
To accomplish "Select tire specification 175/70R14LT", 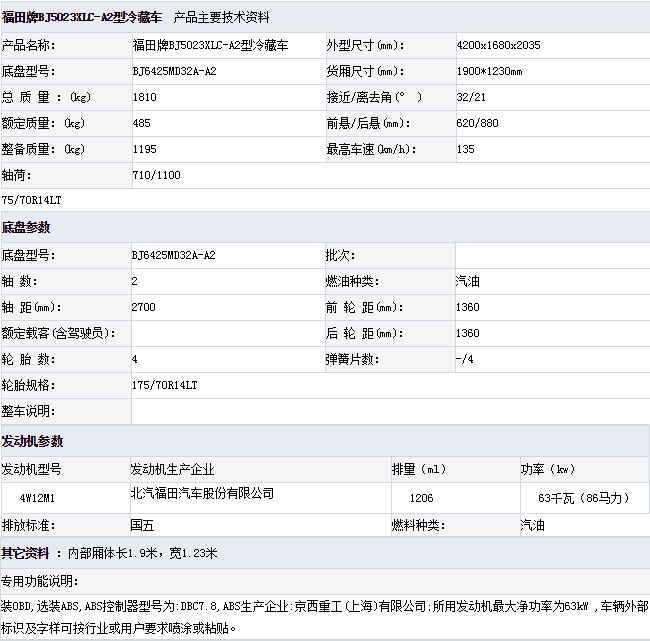I will click(164, 385).
